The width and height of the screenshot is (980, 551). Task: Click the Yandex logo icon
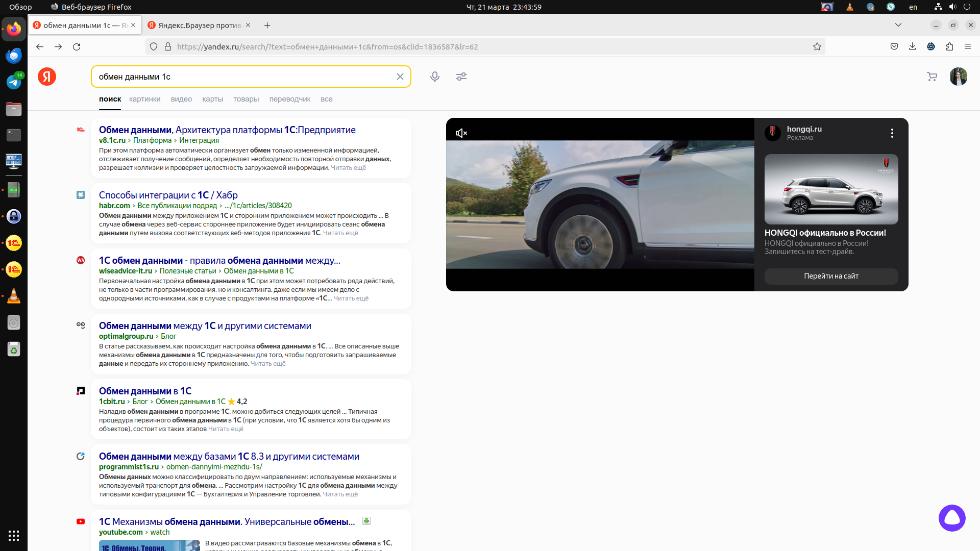tap(47, 77)
